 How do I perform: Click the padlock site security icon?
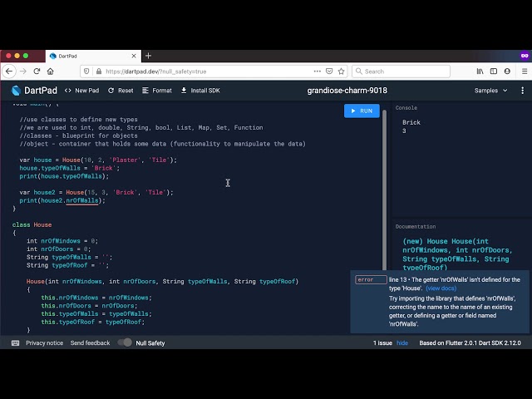pos(99,71)
